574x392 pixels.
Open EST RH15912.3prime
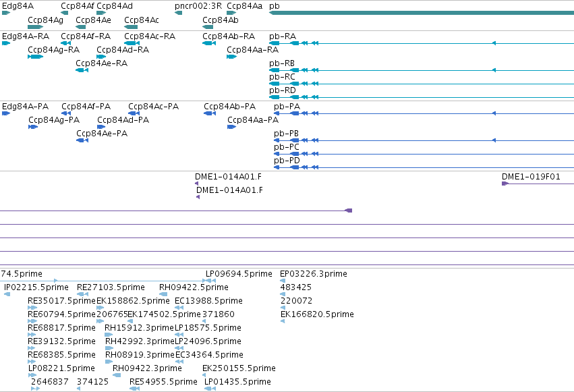(139, 328)
